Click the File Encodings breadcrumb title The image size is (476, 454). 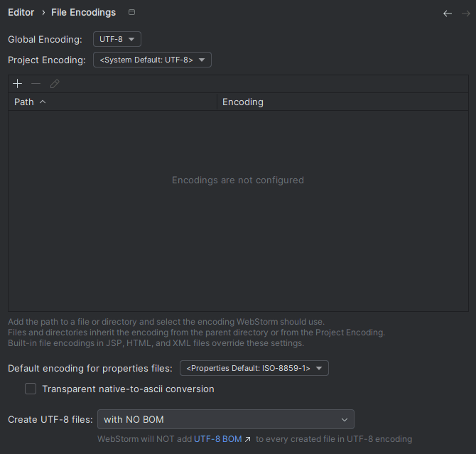[84, 13]
